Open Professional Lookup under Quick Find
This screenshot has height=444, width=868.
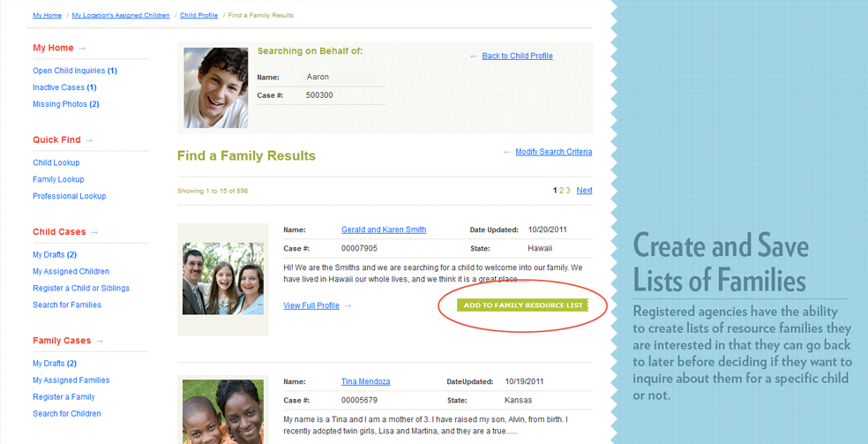(69, 196)
